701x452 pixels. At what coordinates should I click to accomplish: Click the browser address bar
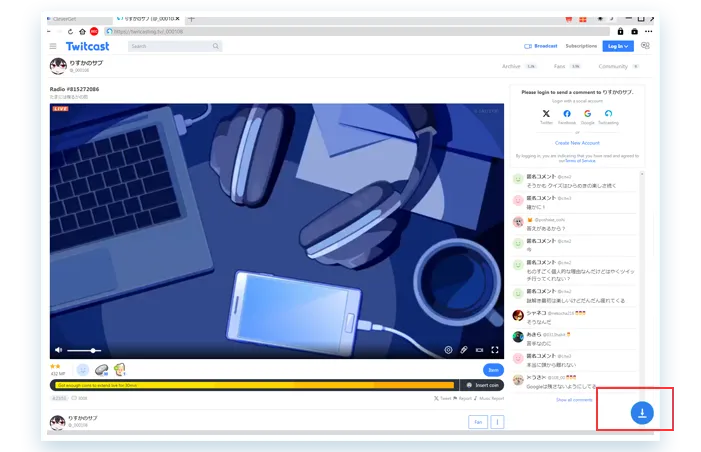(357, 31)
